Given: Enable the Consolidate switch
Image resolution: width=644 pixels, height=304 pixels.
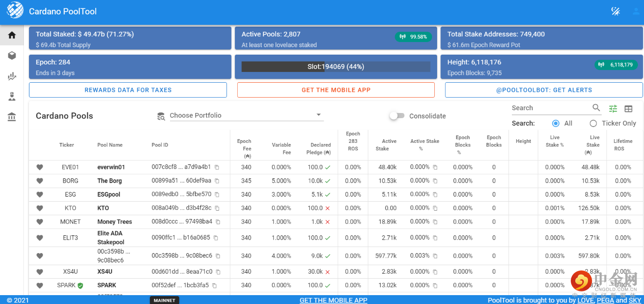Looking at the screenshot, I should [396, 116].
